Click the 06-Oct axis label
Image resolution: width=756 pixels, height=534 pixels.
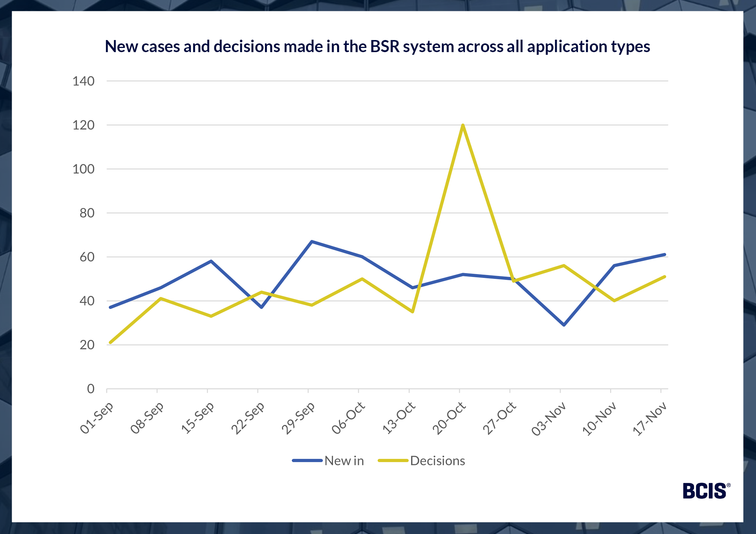point(349,418)
